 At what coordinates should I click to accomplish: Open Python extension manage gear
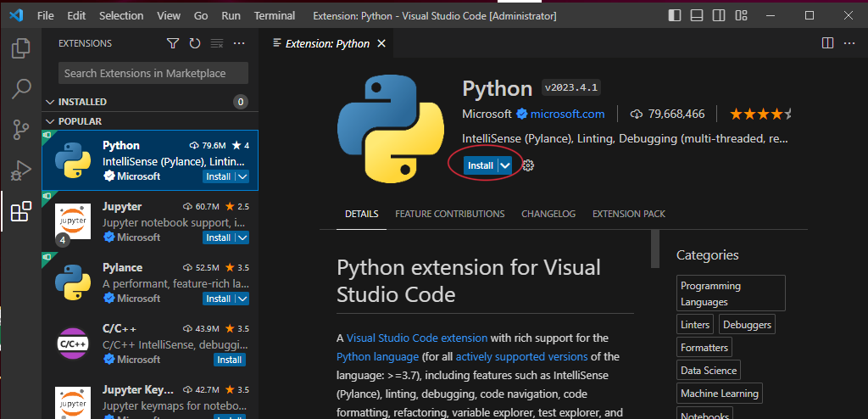coord(528,165)
